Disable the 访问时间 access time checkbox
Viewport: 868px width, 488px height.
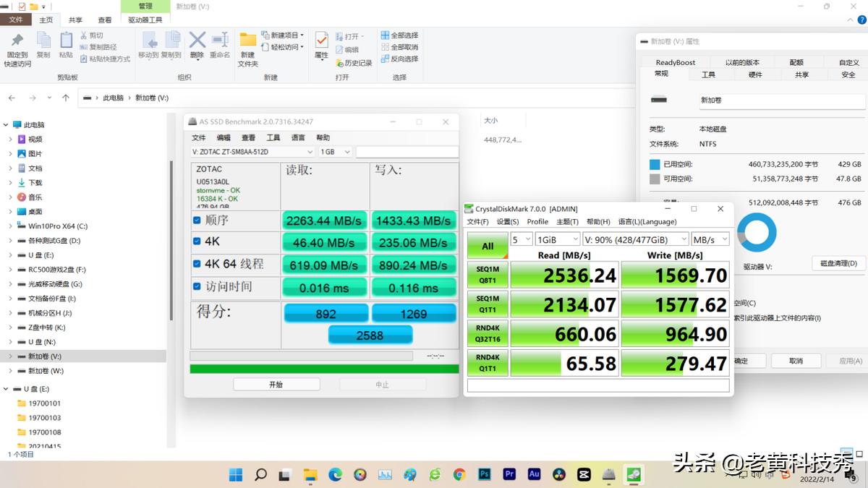(197, 286)
